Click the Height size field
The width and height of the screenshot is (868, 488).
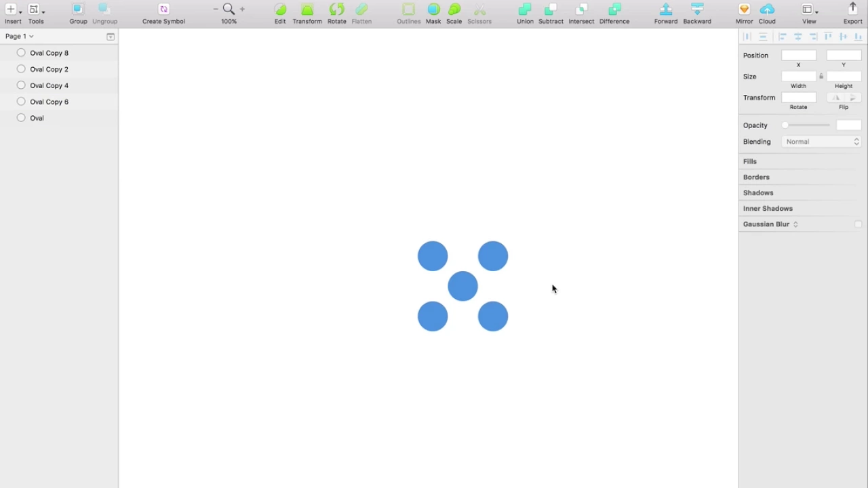[x=844, y=77]
